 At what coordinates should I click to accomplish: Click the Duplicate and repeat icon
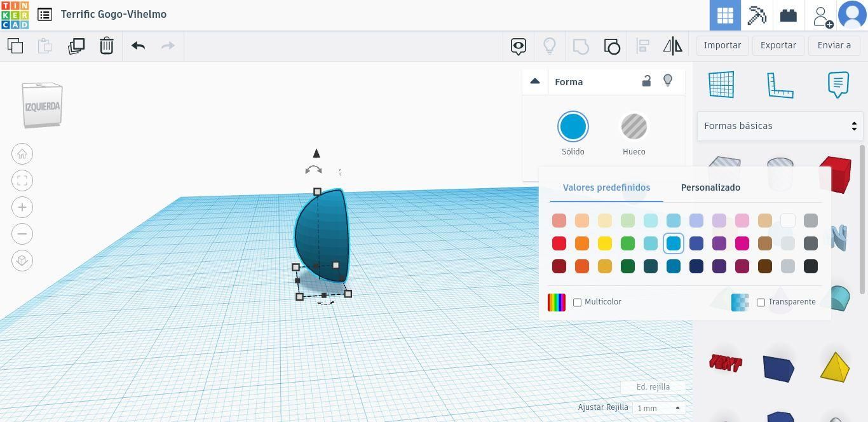click(76, 46)
